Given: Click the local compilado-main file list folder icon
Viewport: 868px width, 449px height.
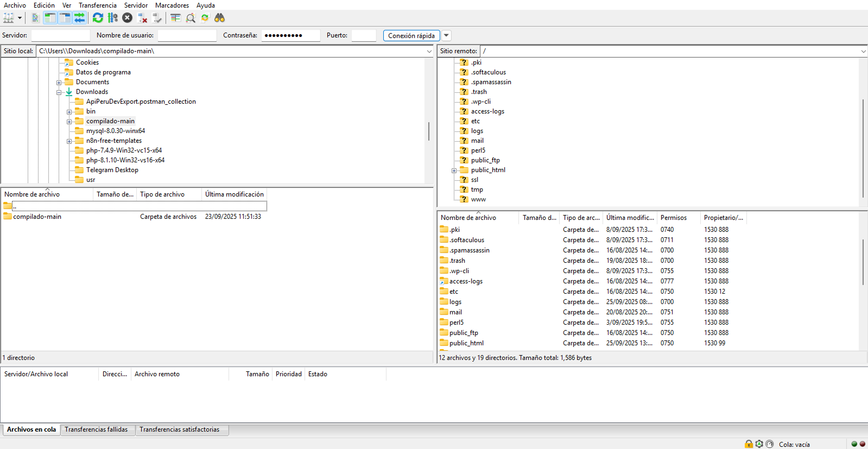Looking at the screenshot, I should tap(8, 216).
